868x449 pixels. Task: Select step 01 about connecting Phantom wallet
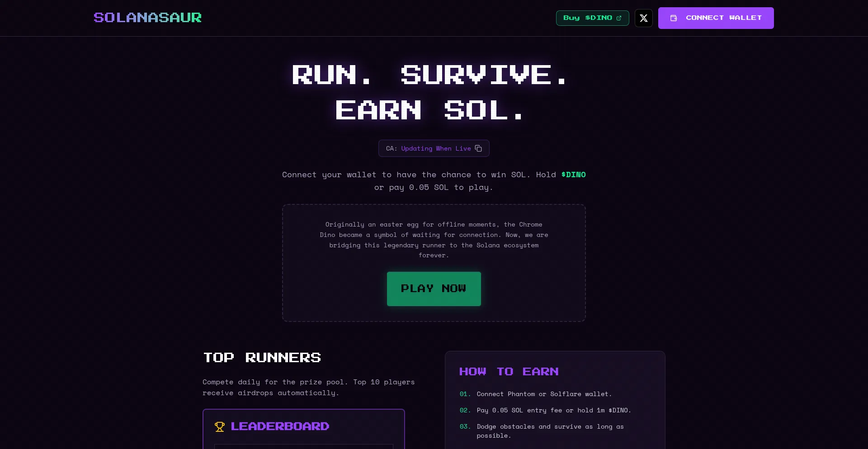click(x=544, y=394)
